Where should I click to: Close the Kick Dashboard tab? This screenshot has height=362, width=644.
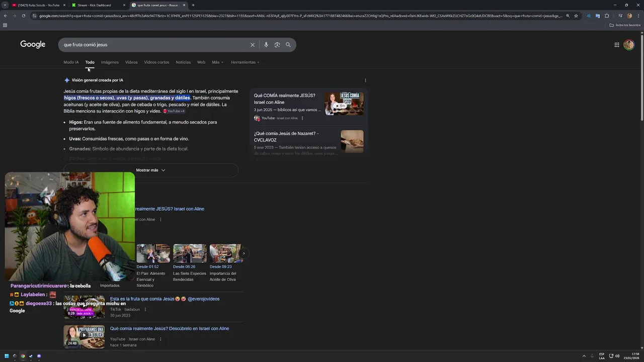click(x=124, y=5)
